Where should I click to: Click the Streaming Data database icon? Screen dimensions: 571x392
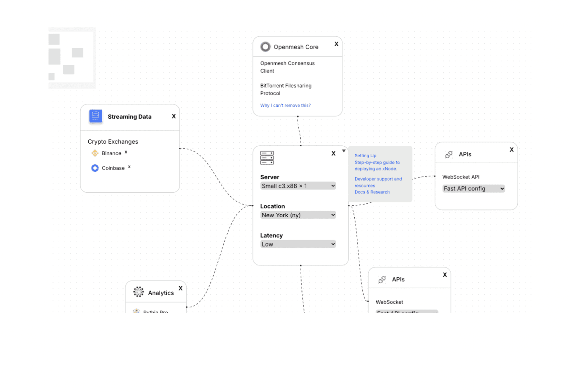[95, 116]
